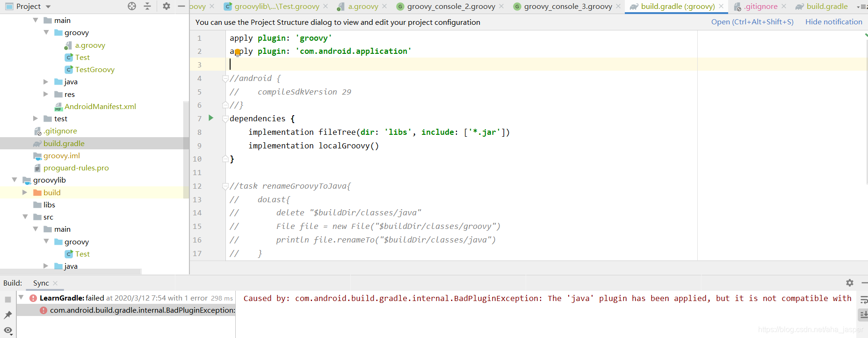This screenshot has height=338, width=868.
Task: Click the eye view options icon
Action: [x=8, y=331]
